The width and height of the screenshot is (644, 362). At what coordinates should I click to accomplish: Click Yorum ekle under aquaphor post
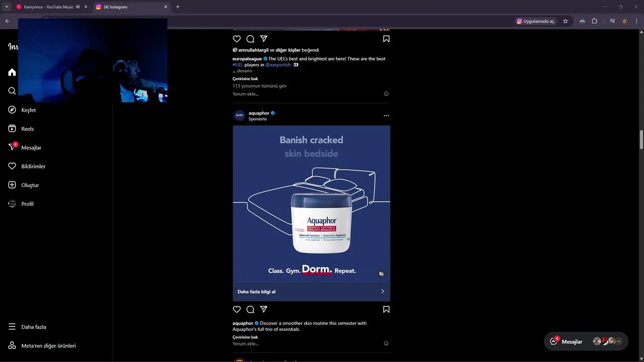coord(246,344)
